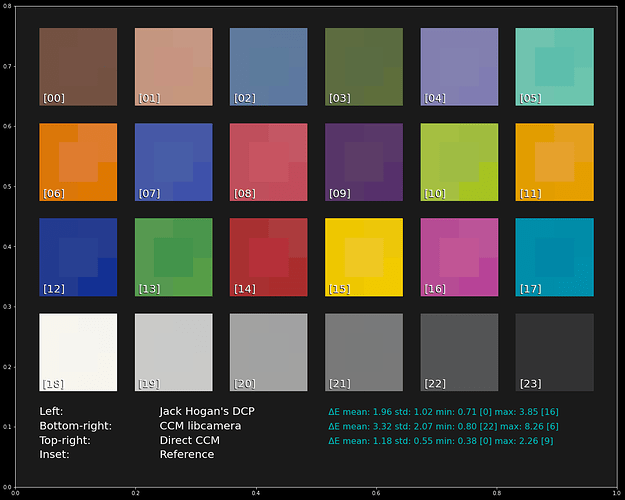Screen dimensions: 625x500
Task: Click the yellow swatch [15]
Action: click(x=364, y=257)
